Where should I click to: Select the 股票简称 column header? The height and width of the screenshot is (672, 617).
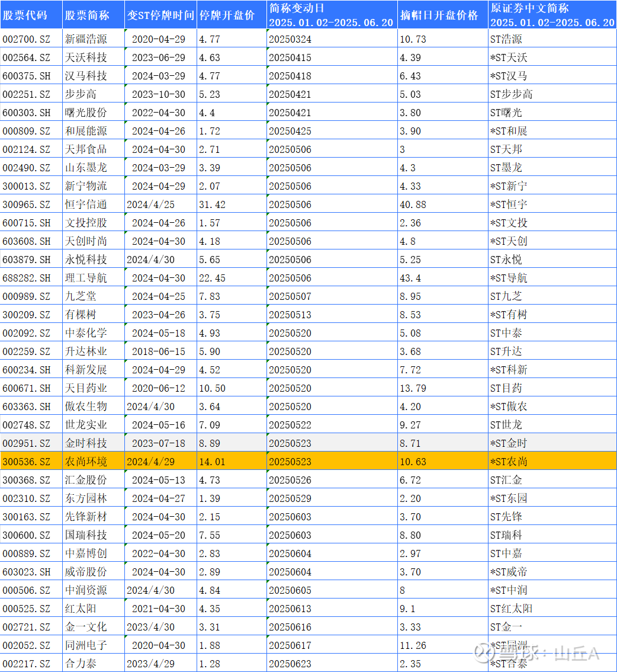pos(94,15)
